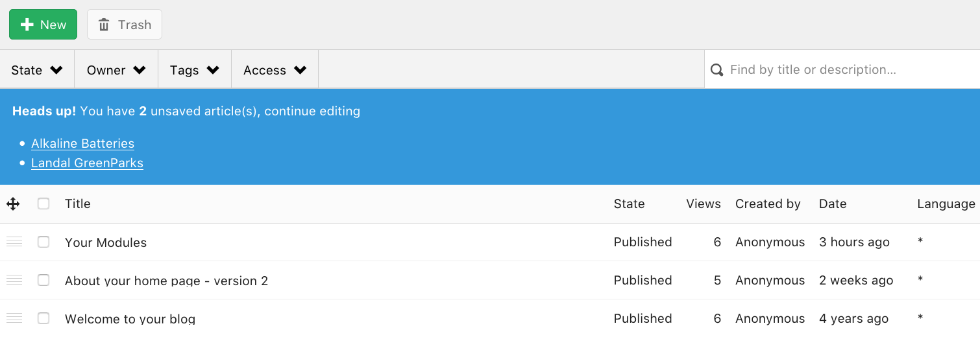Click drag handle for Welcome to your blog row

(14, 318)
